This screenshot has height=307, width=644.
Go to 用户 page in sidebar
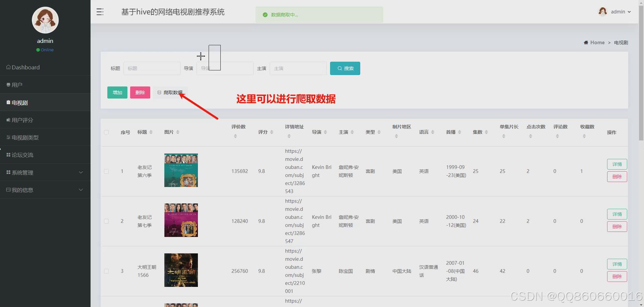click(x=45, y=85)
